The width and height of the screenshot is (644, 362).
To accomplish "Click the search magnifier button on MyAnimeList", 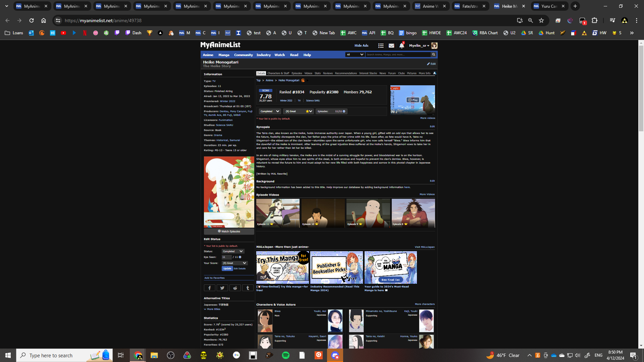I will pyautogui.click(x=434, y=54).
